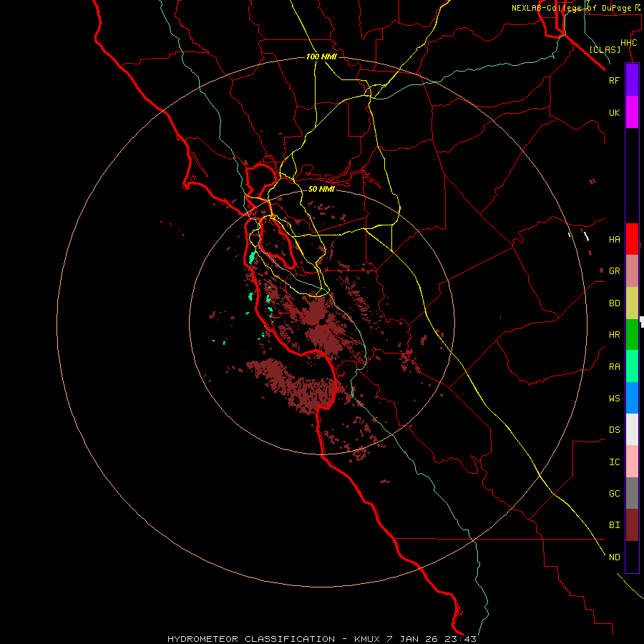Select the 'IC' legend label

coord(614,462)
